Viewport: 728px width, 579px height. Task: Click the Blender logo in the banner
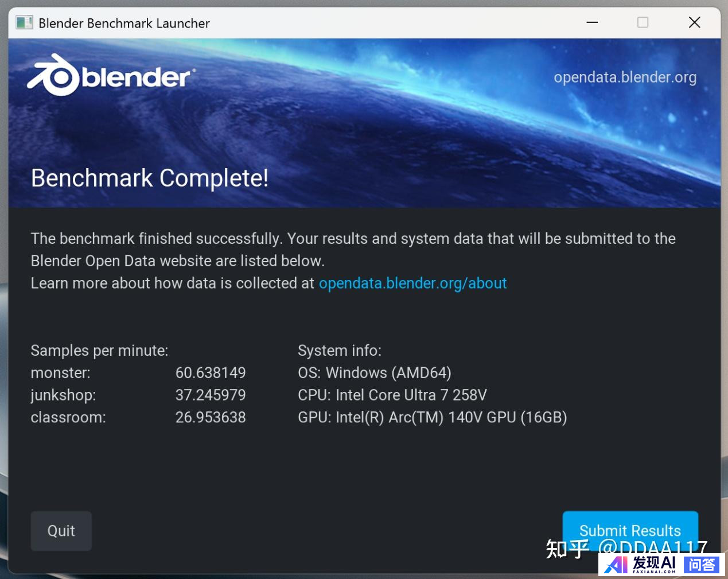tap(111, 76)
